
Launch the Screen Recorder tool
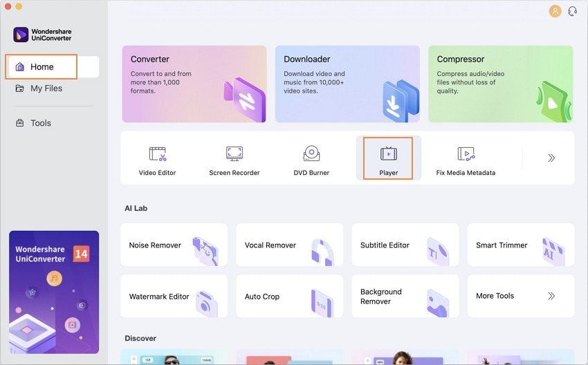tap(235, 160)
